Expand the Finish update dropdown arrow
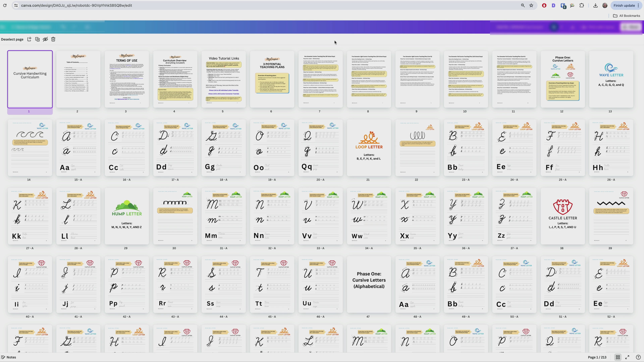This screenshot has width=644, height=362. pyautogui.click(x=639, y=5)
